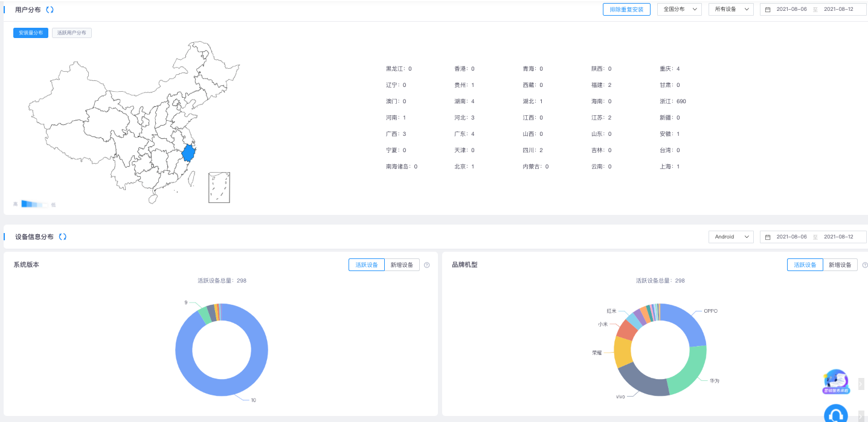Select 新增设备 in the 系统版本 panel
The height and width of the screenshot is (422, 868).
tap(402, 265)
